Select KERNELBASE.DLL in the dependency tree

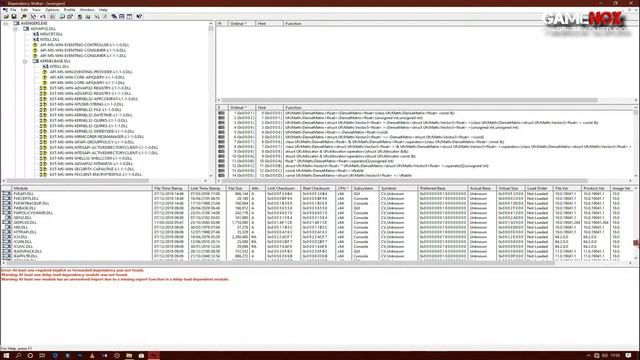(56, 61)
